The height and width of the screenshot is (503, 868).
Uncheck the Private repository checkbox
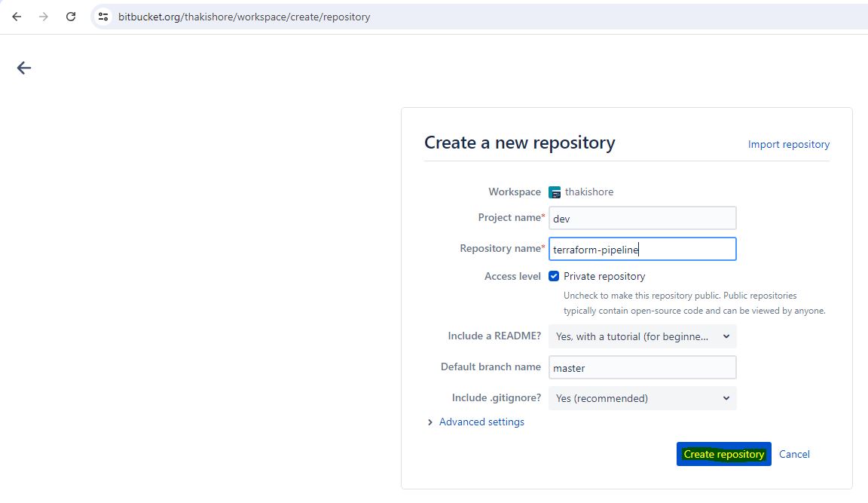554,276
